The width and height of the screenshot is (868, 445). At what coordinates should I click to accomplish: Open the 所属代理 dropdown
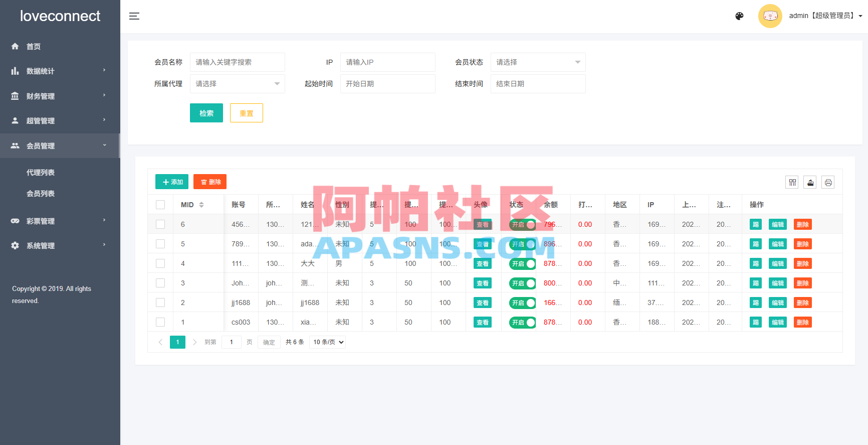pos(237,84)
